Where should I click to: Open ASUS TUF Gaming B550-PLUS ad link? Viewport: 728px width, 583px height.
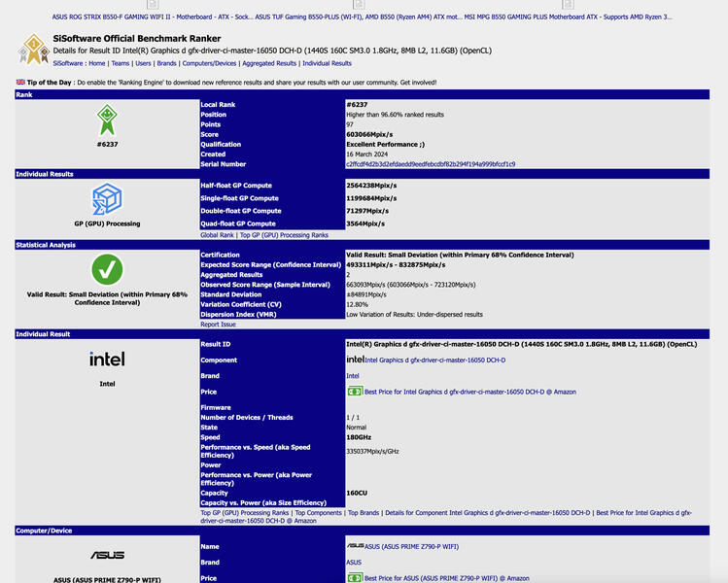pyautogui.click(x=359, y=17)
